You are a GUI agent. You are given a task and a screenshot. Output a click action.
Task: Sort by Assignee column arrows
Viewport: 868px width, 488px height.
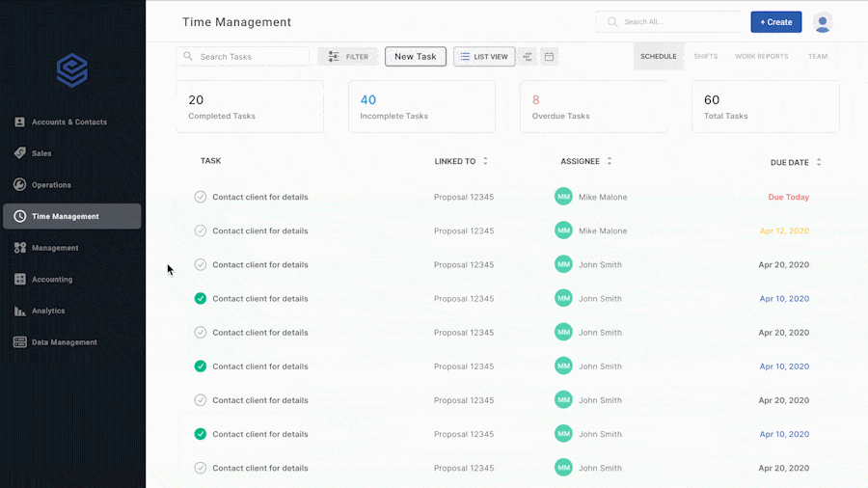coord(610,161)
